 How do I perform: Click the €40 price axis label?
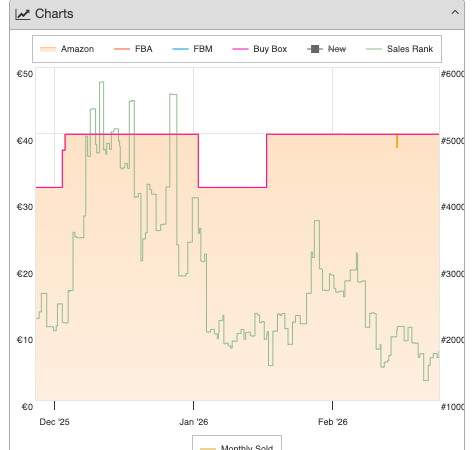25,141
